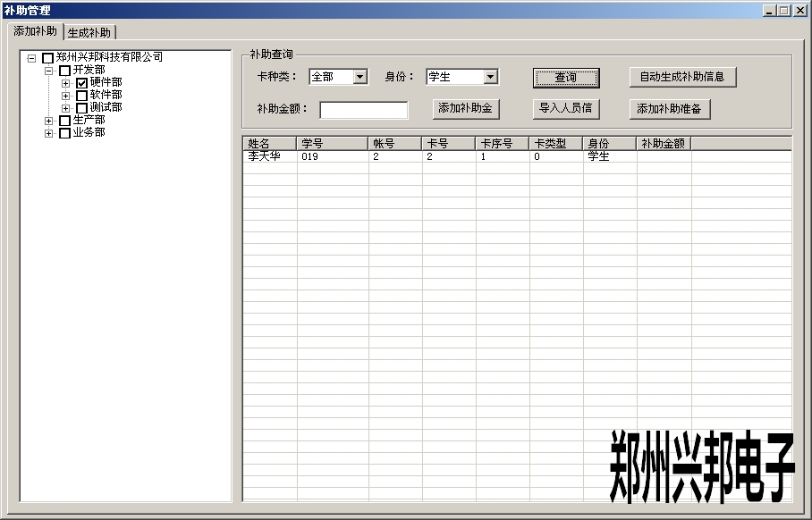Viewport: 812px width, 520px height.
Task: Expand the 硬件部 tree node
Action: pos(65,83)
